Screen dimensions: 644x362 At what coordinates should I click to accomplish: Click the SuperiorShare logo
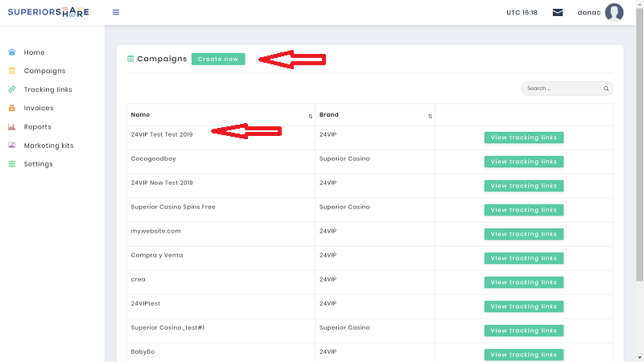click(x=48, y=12)
